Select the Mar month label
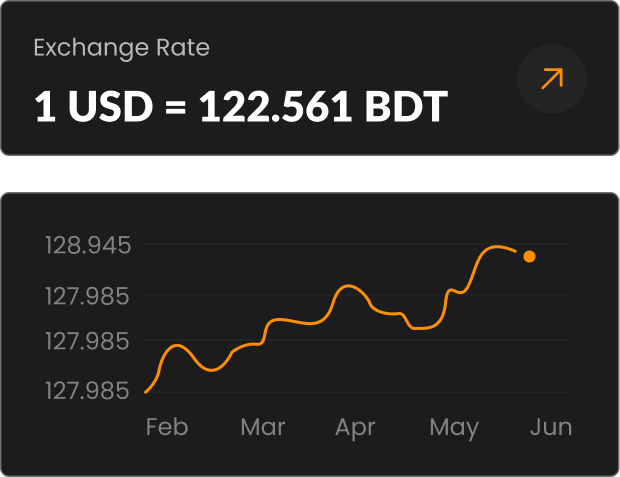Image resolution: width=620 pixels, height=477 pixels. [x=263, y=428]
